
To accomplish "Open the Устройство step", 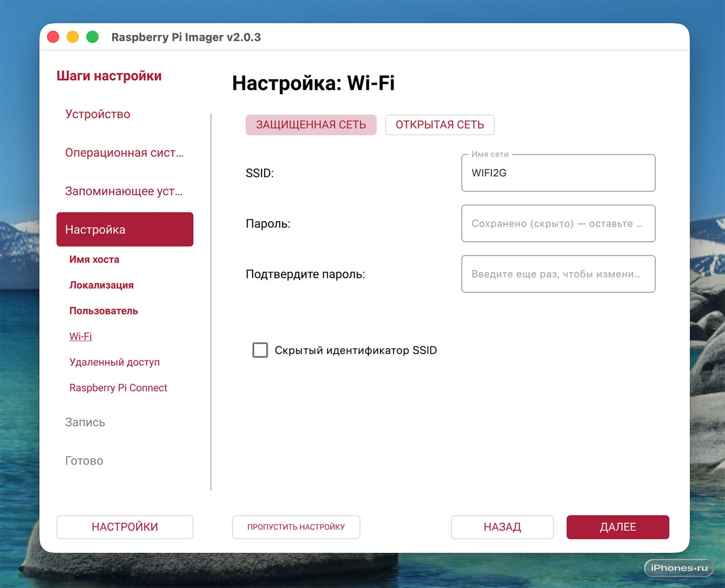I will click(x=98, y=114).
